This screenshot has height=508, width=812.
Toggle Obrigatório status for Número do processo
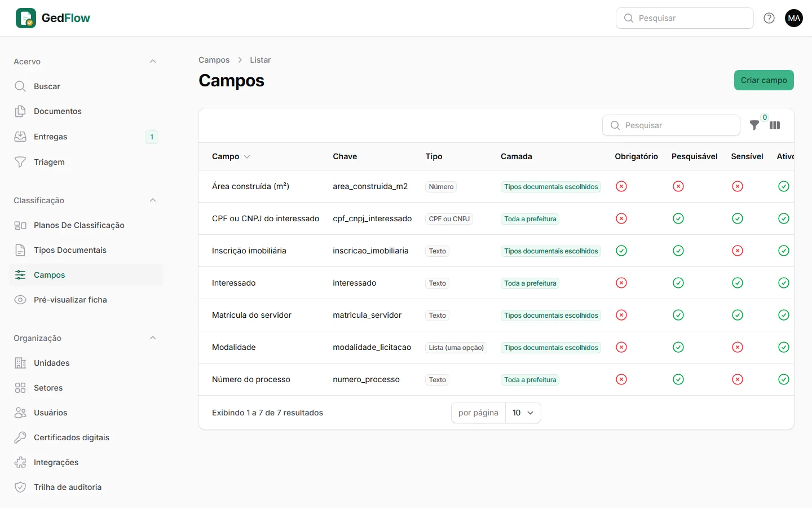click(x=621, y=379)
